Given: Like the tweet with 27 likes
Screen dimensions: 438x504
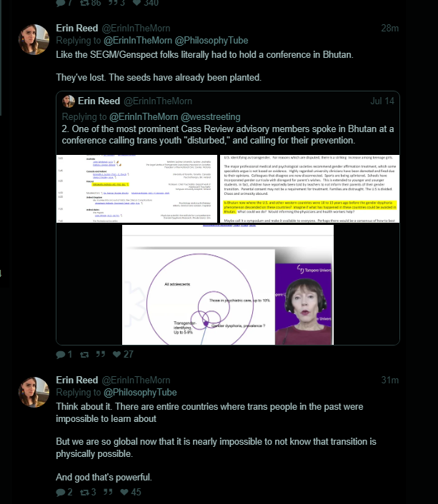Looking at the screenshot, I should [116, 355].
